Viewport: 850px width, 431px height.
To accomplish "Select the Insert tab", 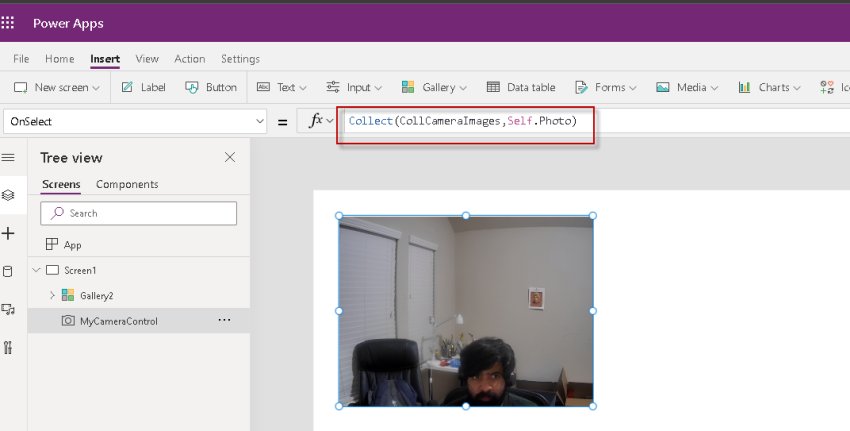I will tap(105, 59).
